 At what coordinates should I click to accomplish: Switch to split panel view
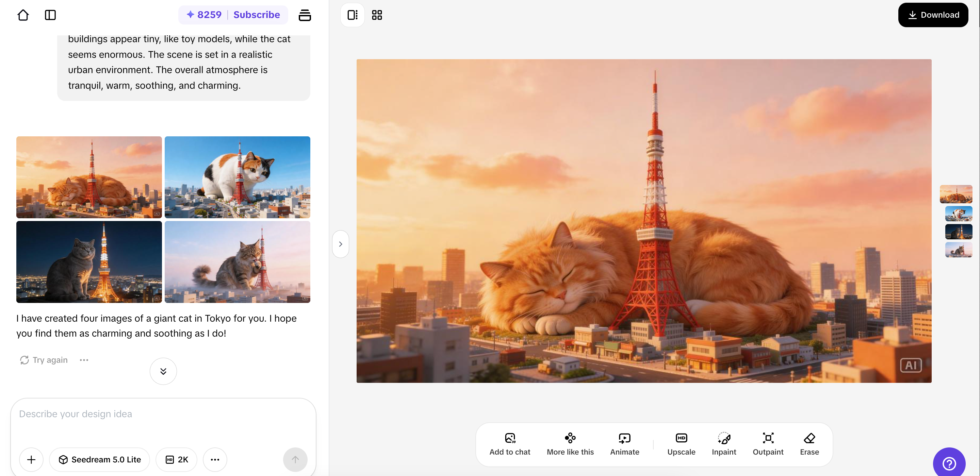tap(352, 15)
